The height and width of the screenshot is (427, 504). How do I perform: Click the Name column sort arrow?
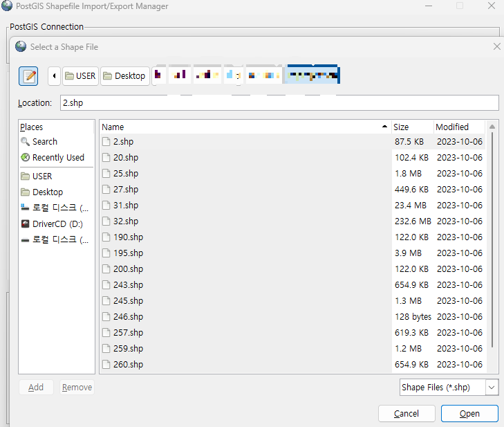point(384,127)
